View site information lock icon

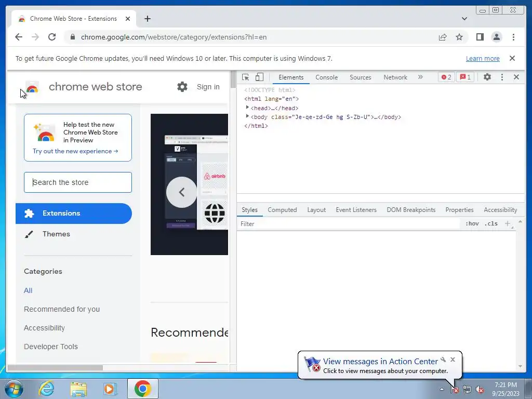coord(72,37)
